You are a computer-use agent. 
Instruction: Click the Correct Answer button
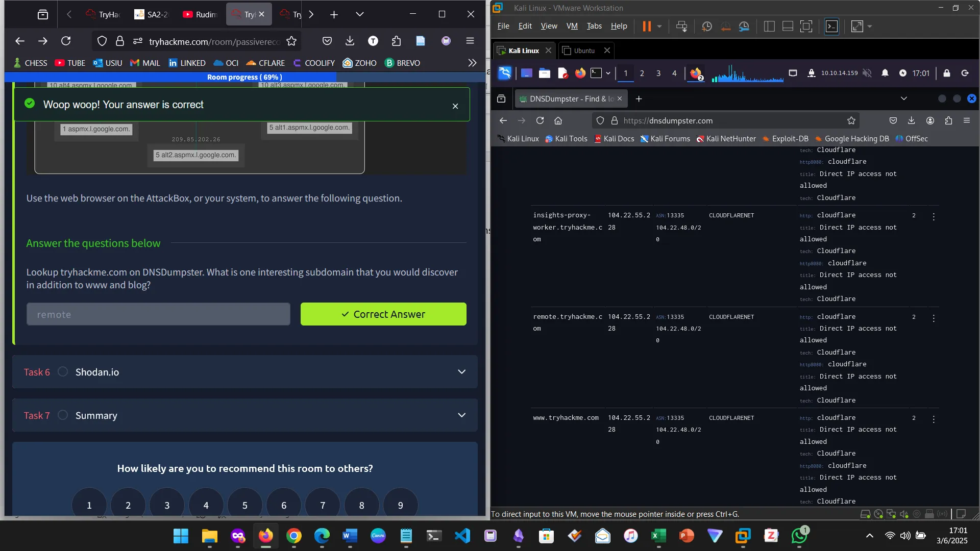click(x=383, y=314)
